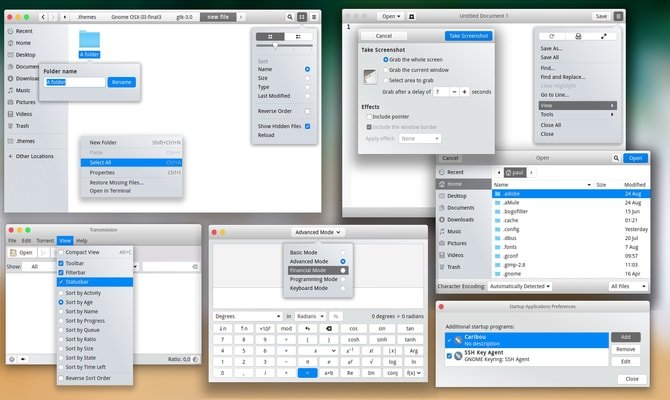Switch to grid view icon in file manager

coord(302,17)
